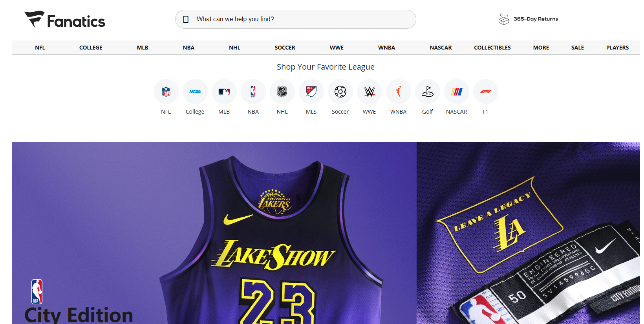
Task: Select the WNBA league logo icon
Action: pos(399,92)
